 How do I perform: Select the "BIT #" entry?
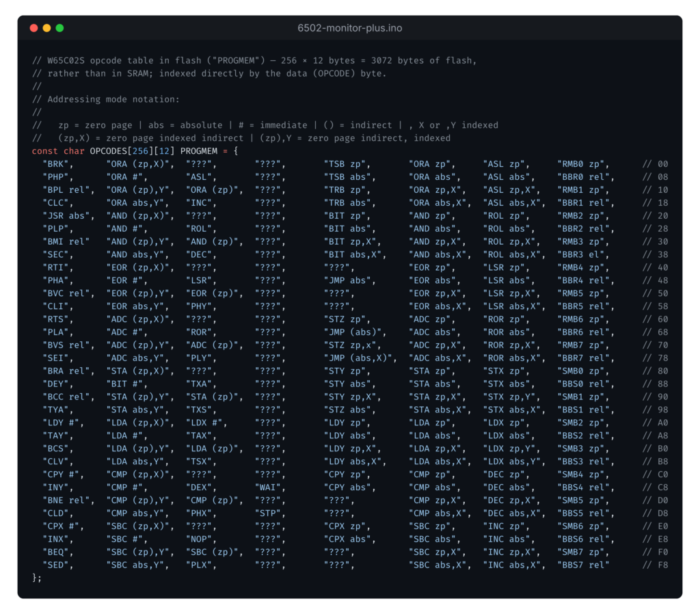(x=124, y=384)
